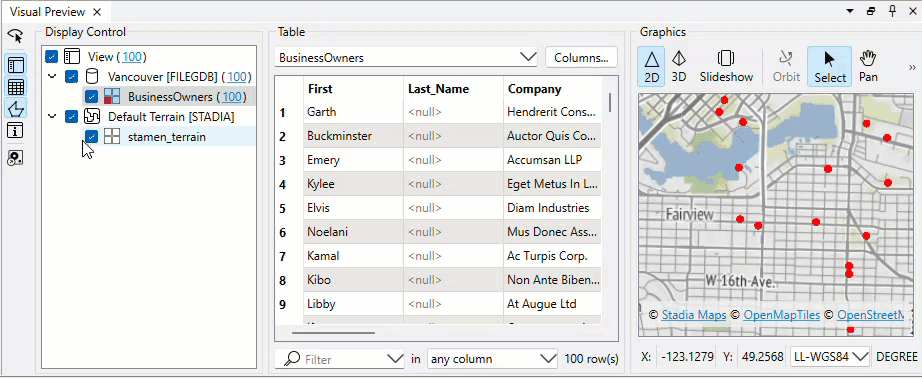The height and width of the screenshot is (378, 922).
Task: Uncheck the stamen_terrain checkbox
Action: (x=92, y=137)
